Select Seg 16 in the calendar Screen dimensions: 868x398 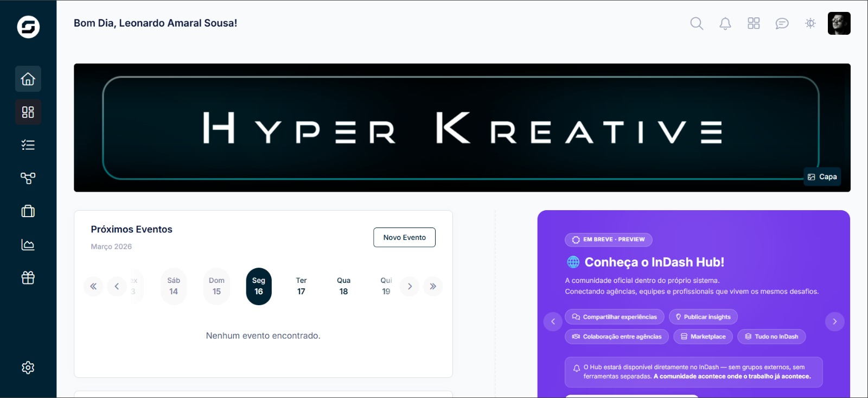[x=259, y=286]
